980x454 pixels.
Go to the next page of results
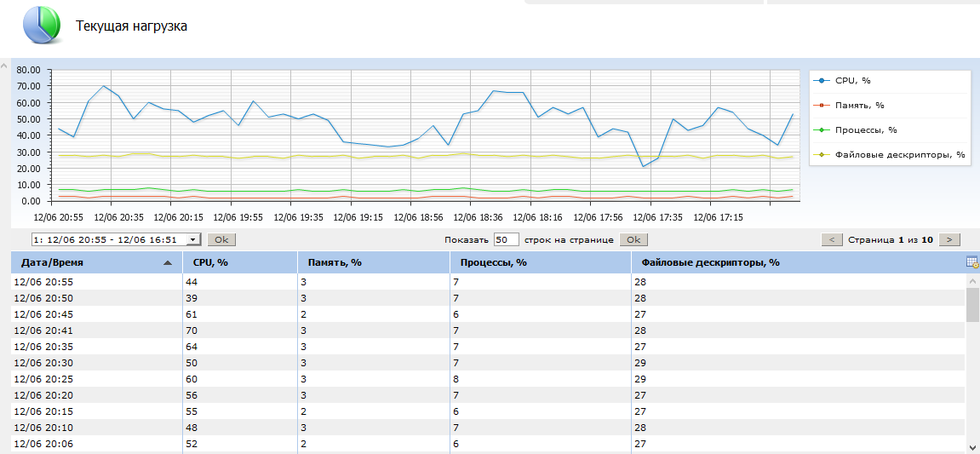(948, 240)
